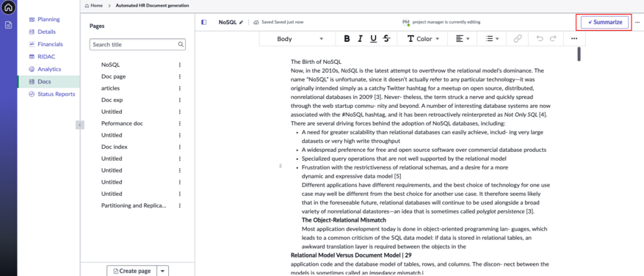The height and width of the screenshot is (276, 644).
Task: Toggle italic formatting
Action: (361, 39)
